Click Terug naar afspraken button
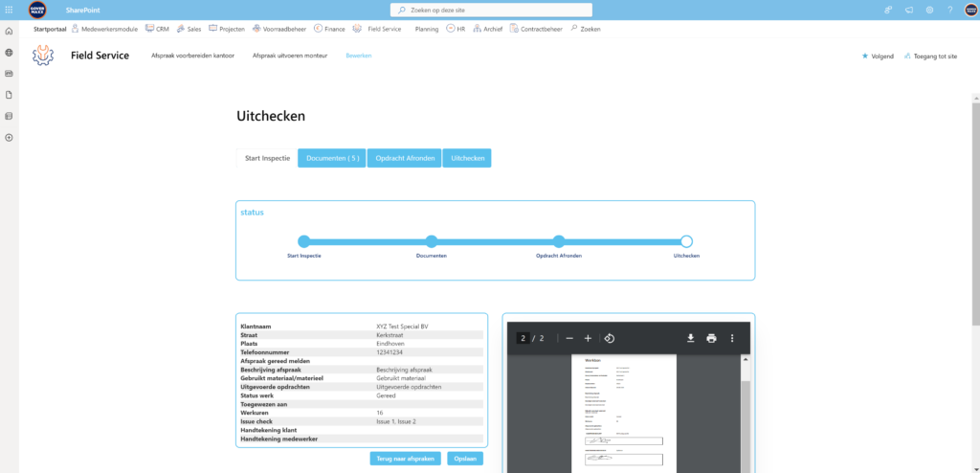Viewport: 980px width, 473px height. click(406, 459)
